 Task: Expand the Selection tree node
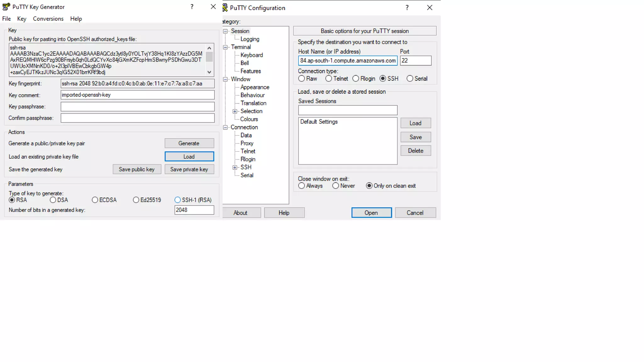(x=235, y=111)
